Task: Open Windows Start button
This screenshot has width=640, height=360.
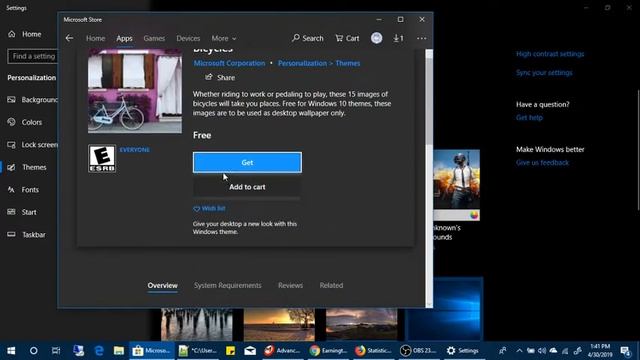Action: [x=11, y=351]
